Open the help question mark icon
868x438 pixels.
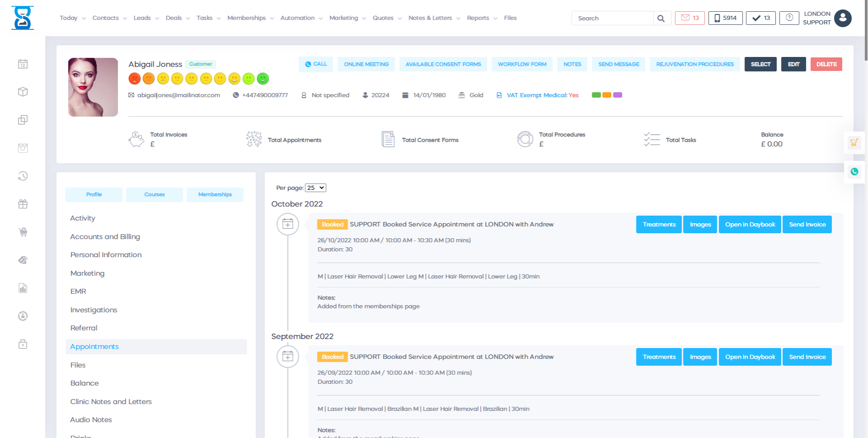point(789,18)
